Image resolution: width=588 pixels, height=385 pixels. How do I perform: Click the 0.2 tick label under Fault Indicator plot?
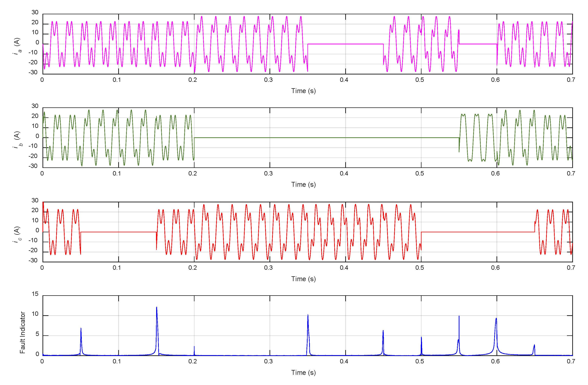pyautogui.click(x=192, y=361)
